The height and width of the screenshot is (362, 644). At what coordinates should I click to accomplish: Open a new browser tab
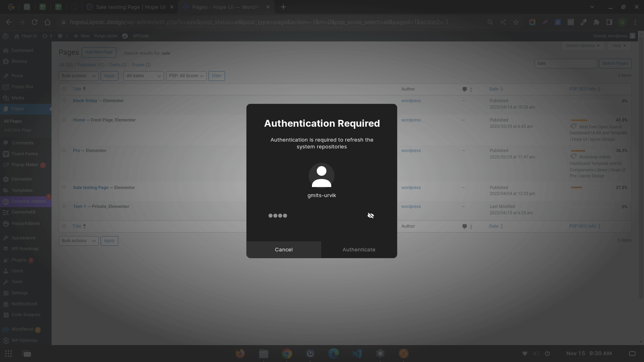point(283,7)
